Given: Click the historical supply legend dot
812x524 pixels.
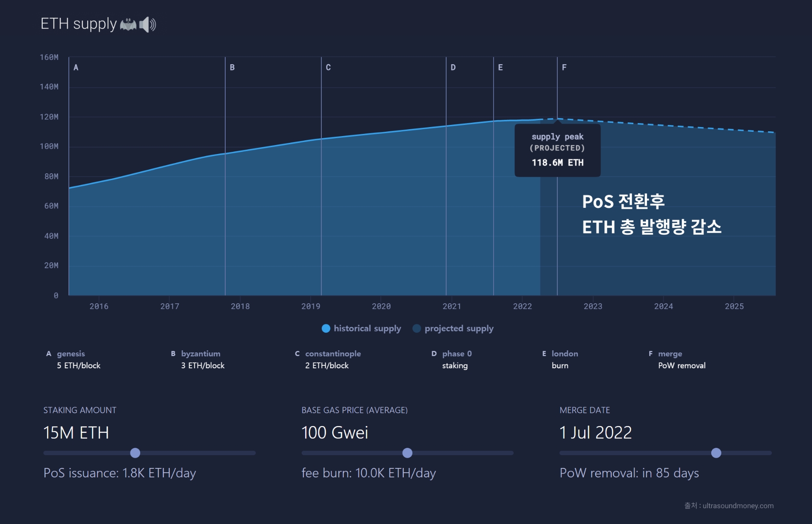Looking at the screenshot, I should click(326, 329).
